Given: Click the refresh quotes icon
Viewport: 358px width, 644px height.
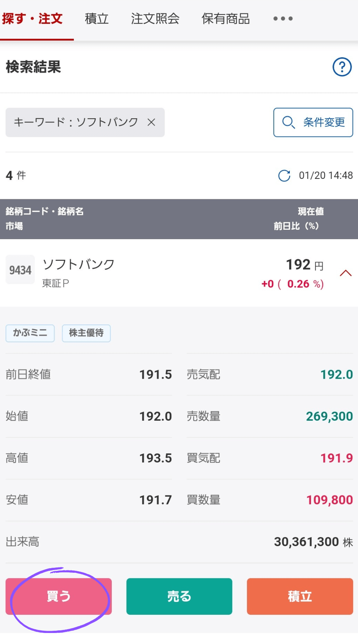Looking at the screenshot, I should coord(284,175).
